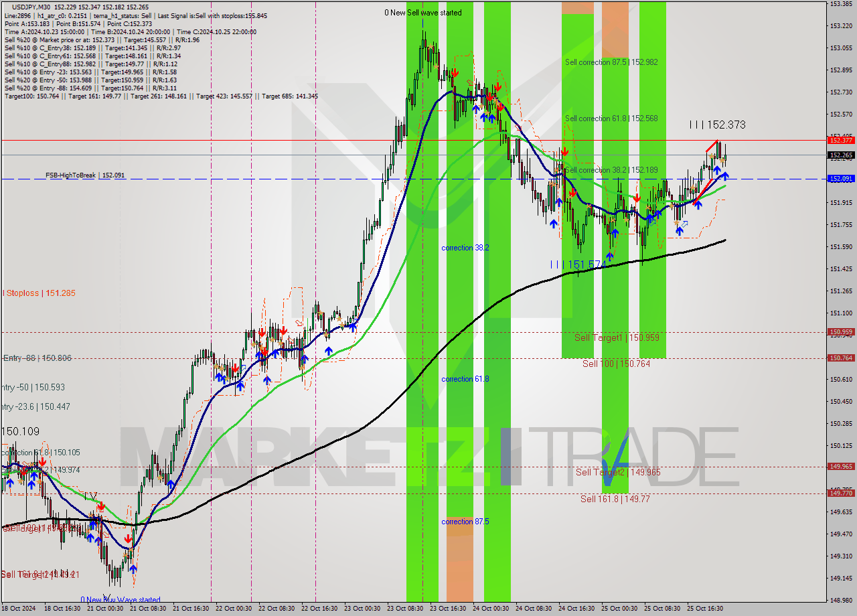This screenshot has height=616, width=857.
Task: Click the red 149.770 price tag
Action: click(841, 493)
